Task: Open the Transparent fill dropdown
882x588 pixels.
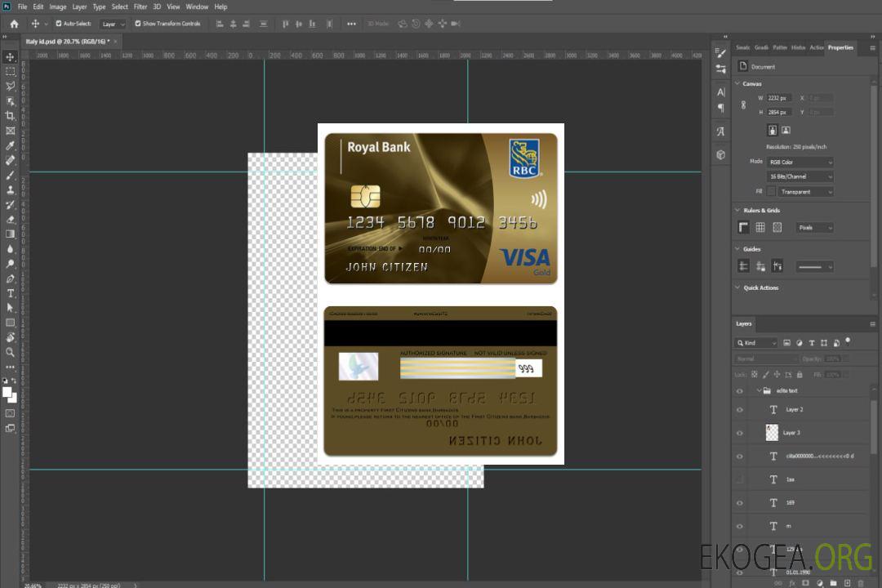Action: coord(805,192)
